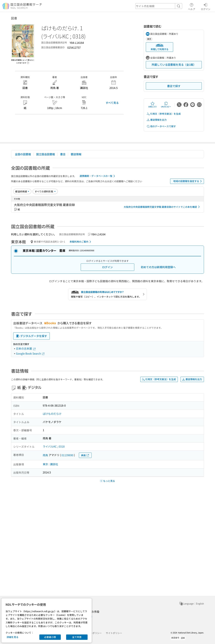Click the 出版年 calendar icon

[x=113, y=82]
